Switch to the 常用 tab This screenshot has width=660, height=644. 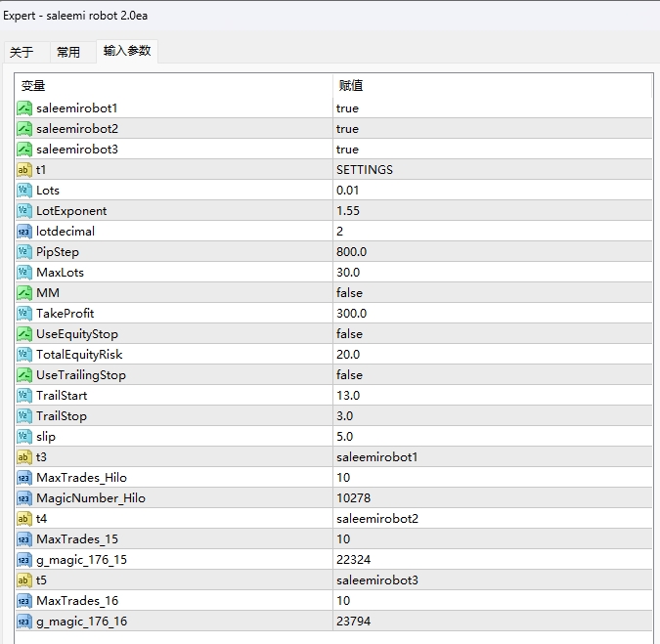[68, 53]
